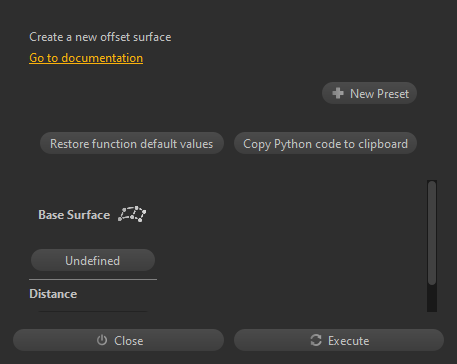
Task: Close the offset surface dialog
Action: [118, 340]
